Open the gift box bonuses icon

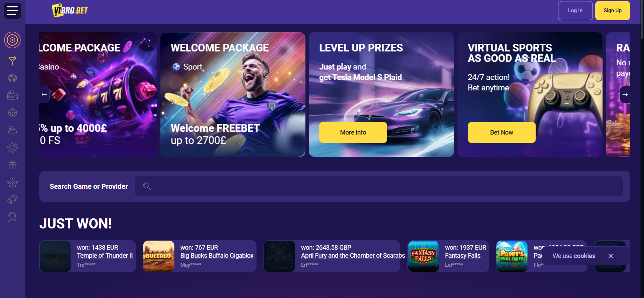pyautogui.click(x=13, y=165)
